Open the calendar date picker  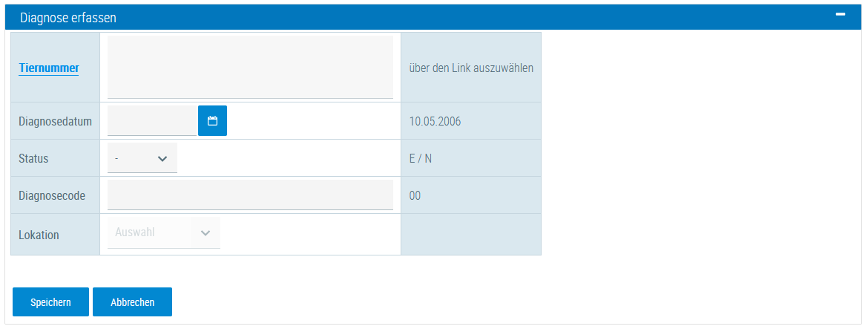click(x=212, y=121)
